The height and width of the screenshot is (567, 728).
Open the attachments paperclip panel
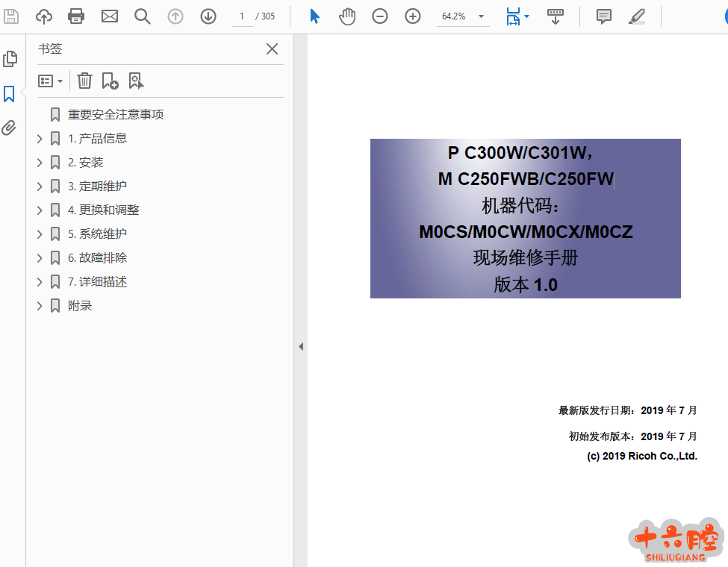[x=9, y=128]
